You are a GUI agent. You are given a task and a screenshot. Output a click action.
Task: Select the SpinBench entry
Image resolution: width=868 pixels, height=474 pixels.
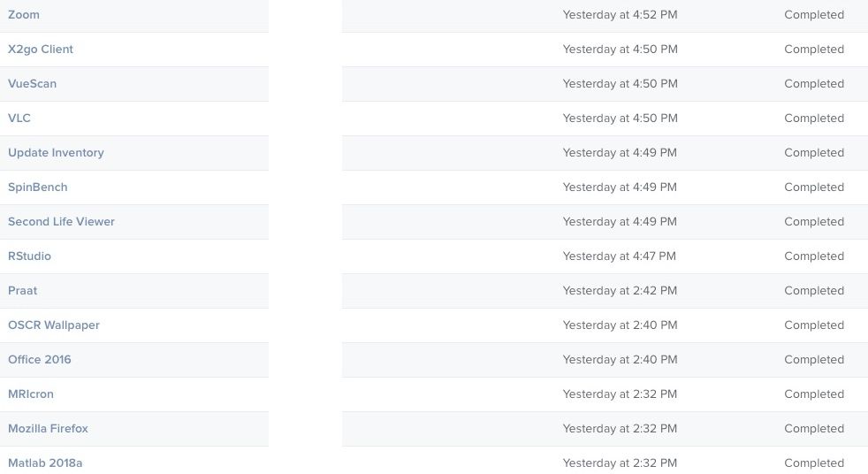[x=38, y=187]
